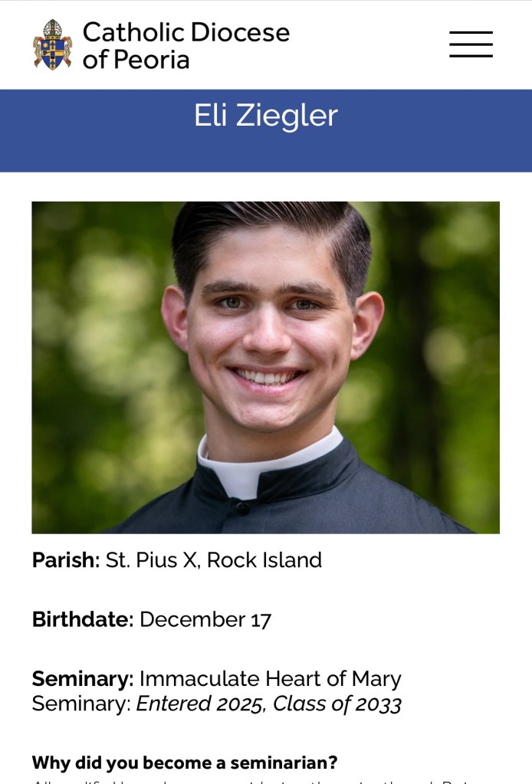Image resolution: width=532 pixels, height=784 pixels.
Task: Click the "Why did you become a seminarian?" heading
Action: point(185,763)
